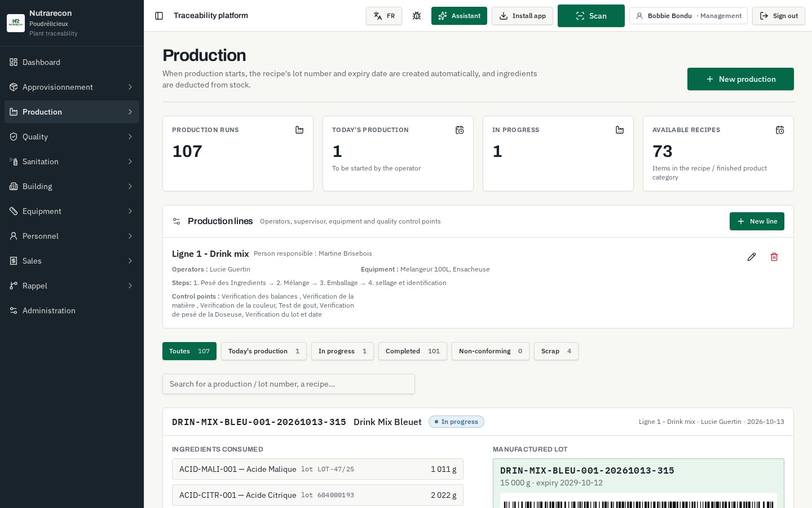This screenshot has width=812, height=508.
Task: Click the Available Recipes card icon
Action: [780, 130]
